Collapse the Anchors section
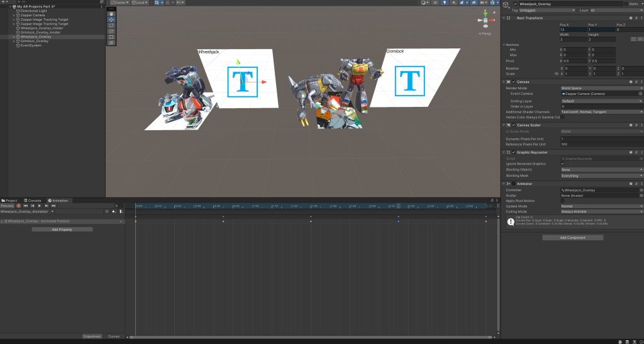Viewport: 644px width, 344px height. 504,45
